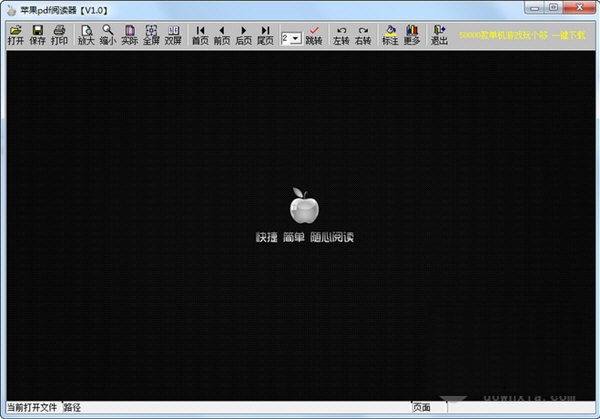Switch to fullscreen (全屏) mode
This screenshot has height=419, width=600.
click(x=151, y=35)
